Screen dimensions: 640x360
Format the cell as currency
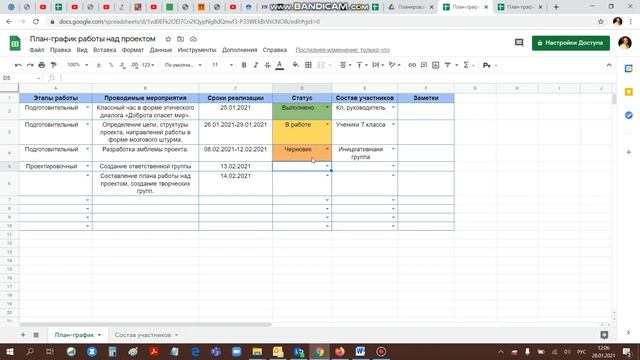point(99,65)
